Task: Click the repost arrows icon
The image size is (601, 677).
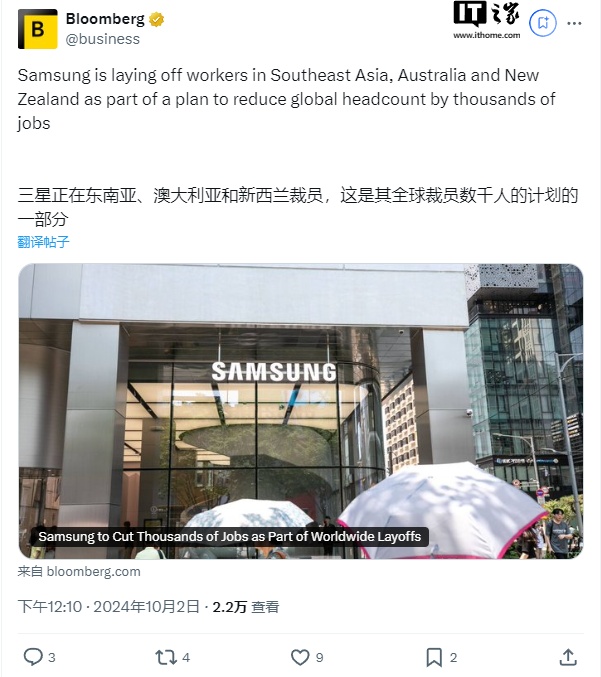Action: (166, 657)
